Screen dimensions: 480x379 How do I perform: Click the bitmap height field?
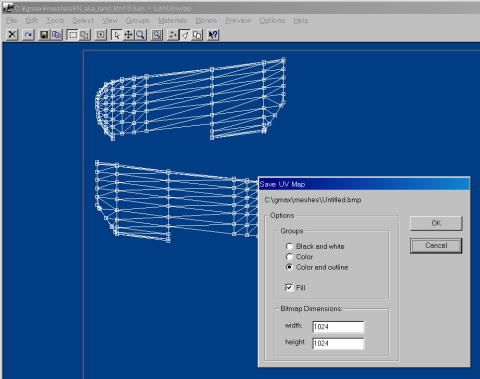[338, 343]
